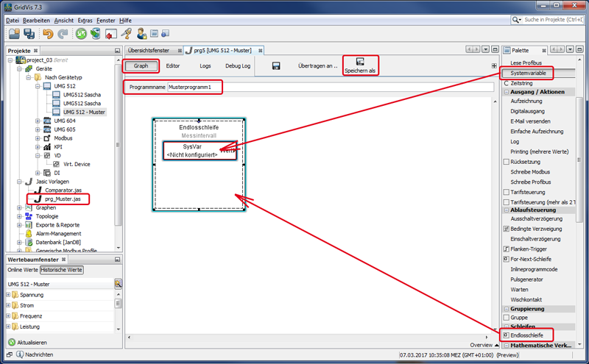The image size is (589, 364).
Task: Click the window restore icon in status bar corner
Action: [10, 354]
